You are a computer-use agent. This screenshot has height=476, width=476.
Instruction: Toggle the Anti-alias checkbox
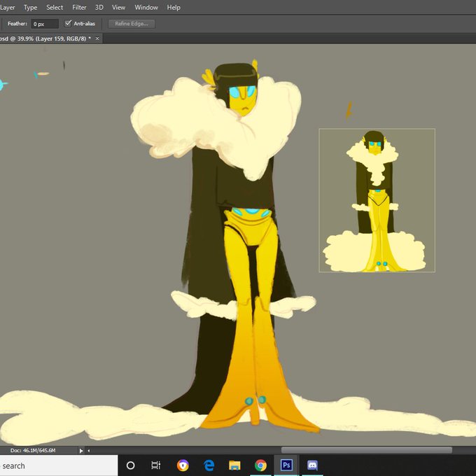tap(68, 23)
